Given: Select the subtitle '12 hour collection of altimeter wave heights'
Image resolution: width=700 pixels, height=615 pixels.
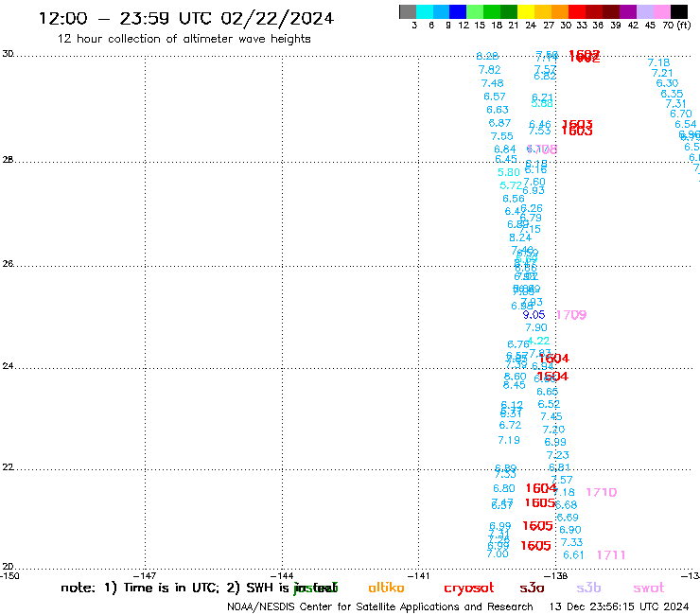Looking at the screenshot, I should tap(184, 39).
